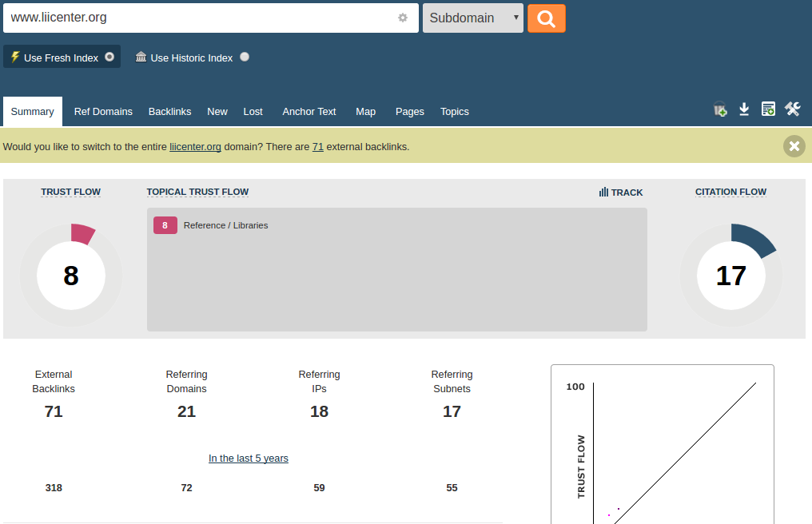Click the 71 external backlinks link
The image size is (812, 524).
coord(318,146)
